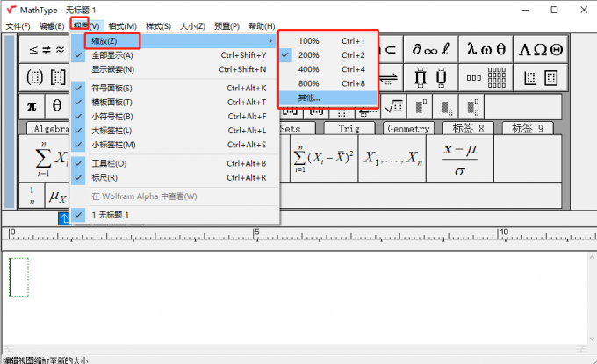Switch to the Geometry tab
Image resolution: width=597 pixels, height=364 pixels.
pos(408,129)
